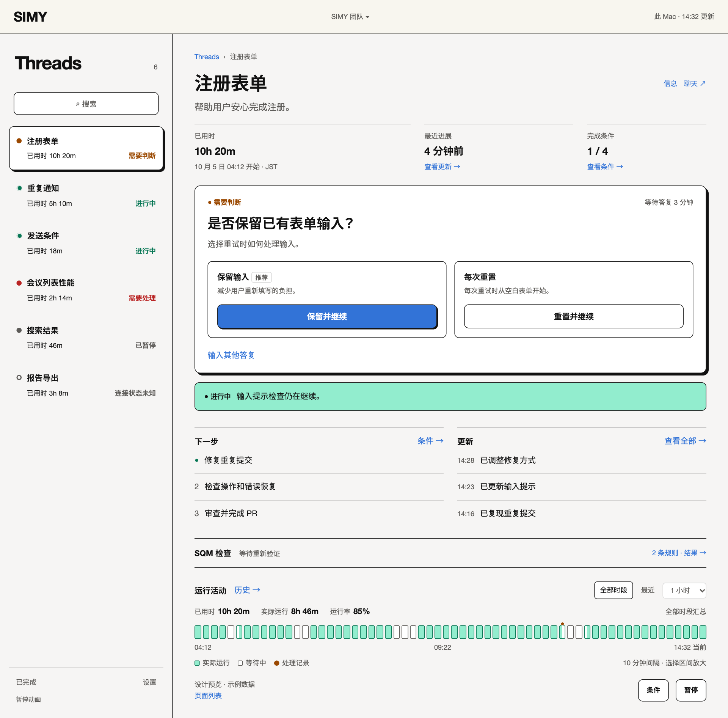Click 输入其他答复 link
The height and width of the screenshot is (718, 728).
coord(231,355)
